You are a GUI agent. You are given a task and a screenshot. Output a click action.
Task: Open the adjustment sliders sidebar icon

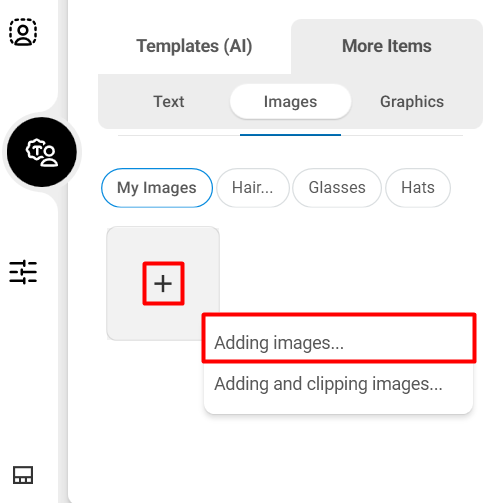[23, 272]
